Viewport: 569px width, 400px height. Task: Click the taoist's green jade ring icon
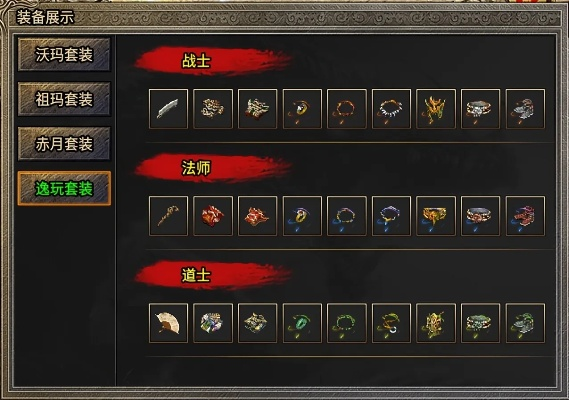click(302, 323)
